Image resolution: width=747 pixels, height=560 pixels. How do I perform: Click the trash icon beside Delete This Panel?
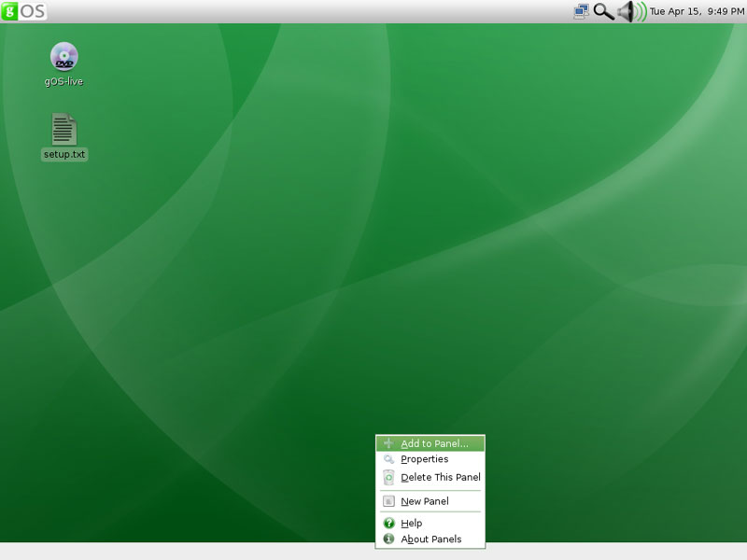(x=388, y=477)
